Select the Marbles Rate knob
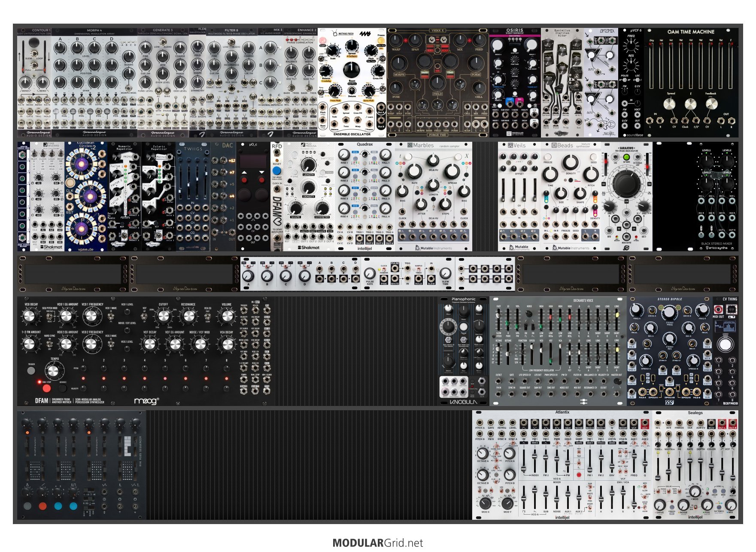Viewport: 756px width, 552px height. 414,171
